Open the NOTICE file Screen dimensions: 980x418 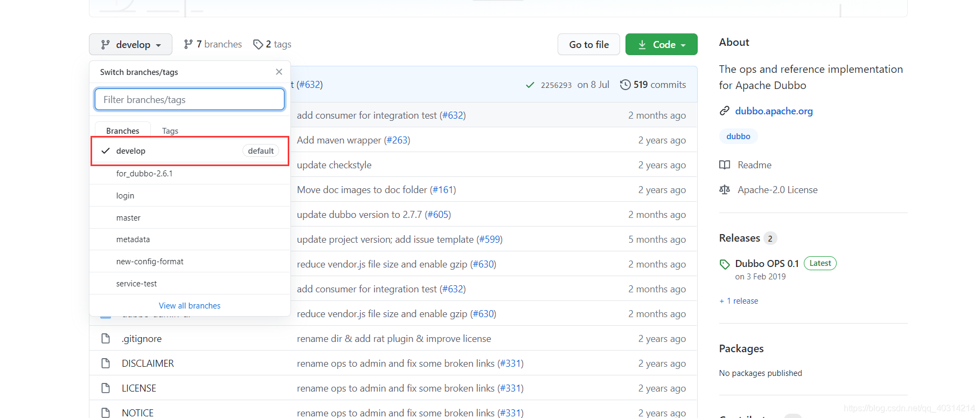click(137, 413)
